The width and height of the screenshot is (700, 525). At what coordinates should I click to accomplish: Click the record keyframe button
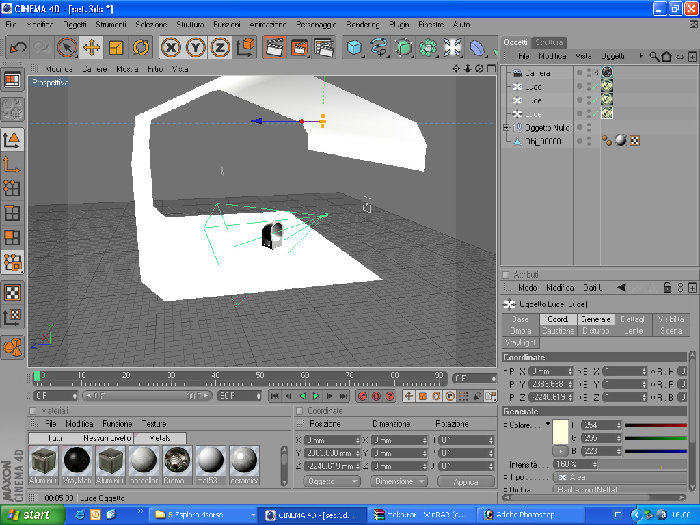point(362,396)
